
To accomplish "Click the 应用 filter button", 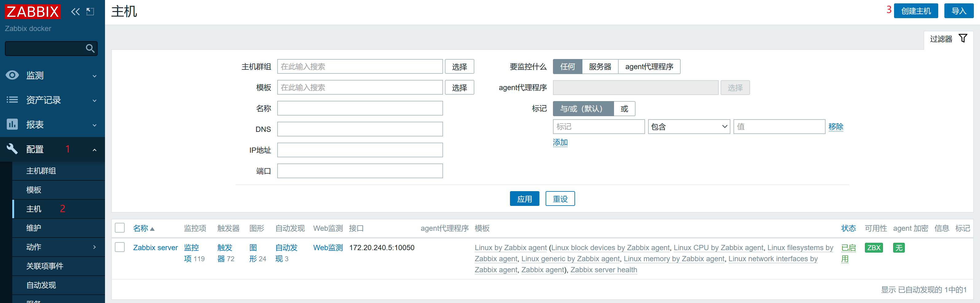I will [x=524, y=199].
